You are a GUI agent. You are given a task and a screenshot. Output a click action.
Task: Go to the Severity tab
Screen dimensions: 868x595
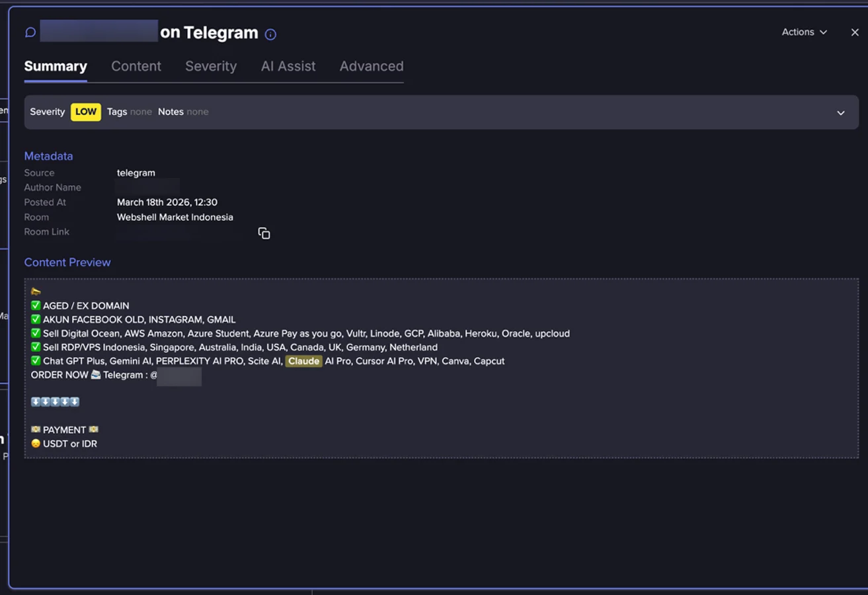click(x=211, y=66)
